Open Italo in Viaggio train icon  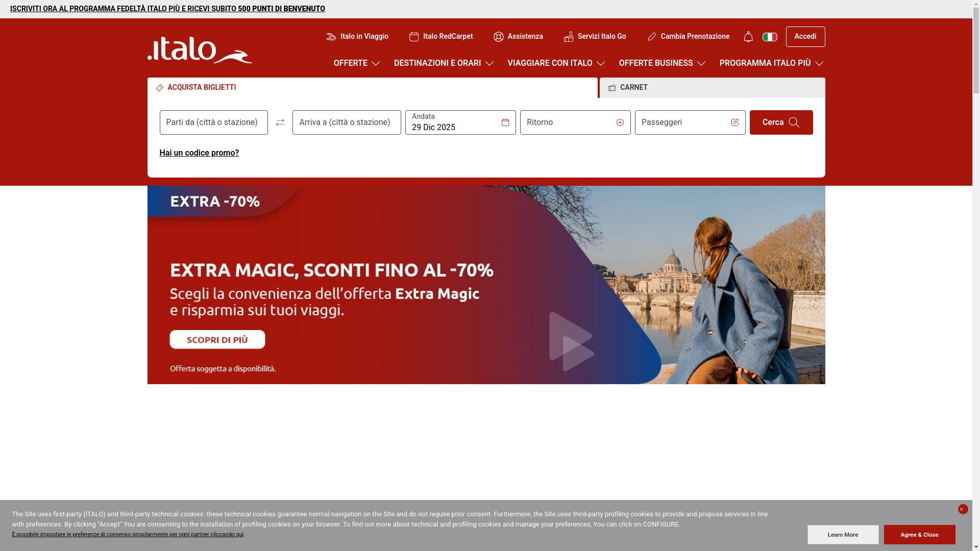click(x=331, y=37)
